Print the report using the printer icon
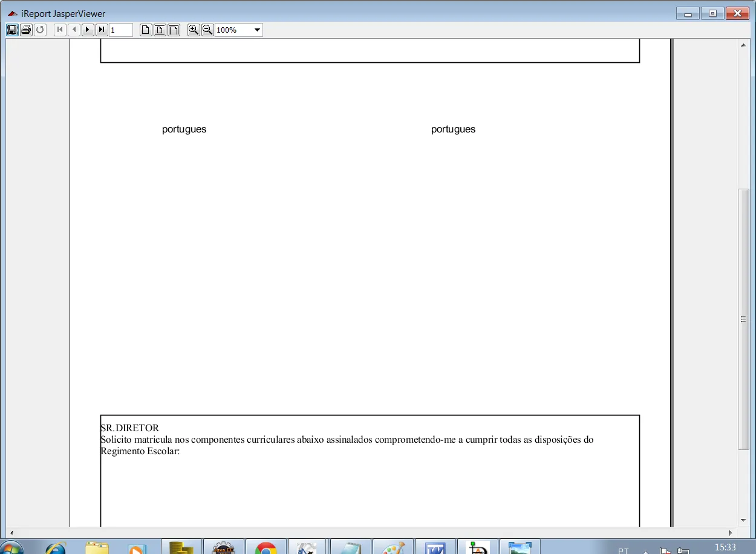This screenshot has height=554, width=756. 26,30
